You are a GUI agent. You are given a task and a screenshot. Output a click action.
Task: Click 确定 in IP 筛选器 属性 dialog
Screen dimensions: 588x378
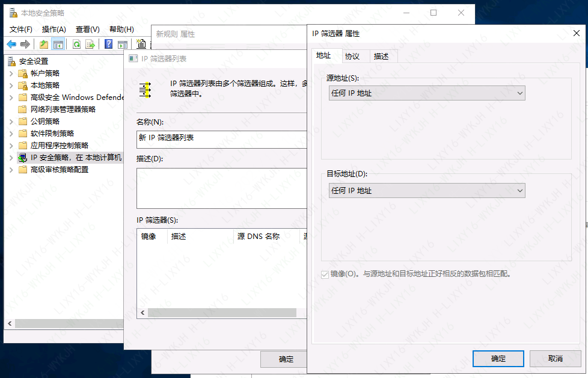(x=498, y=359)
